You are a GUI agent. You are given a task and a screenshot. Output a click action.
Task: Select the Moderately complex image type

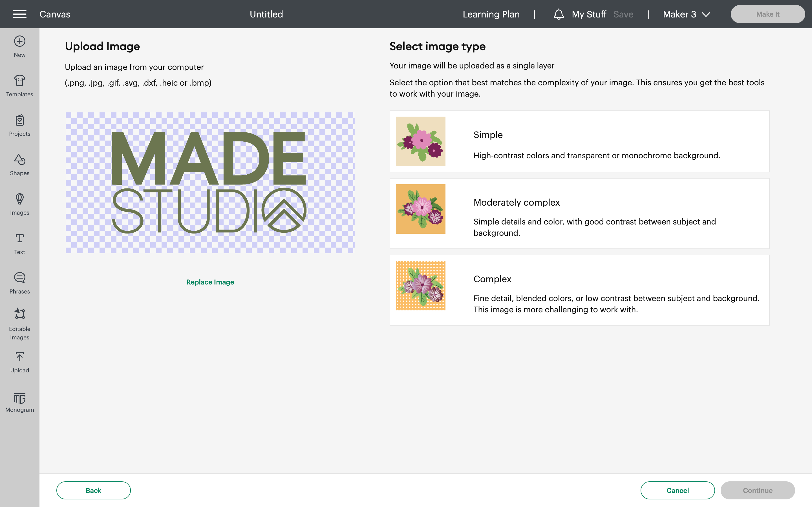click(579, 214)
